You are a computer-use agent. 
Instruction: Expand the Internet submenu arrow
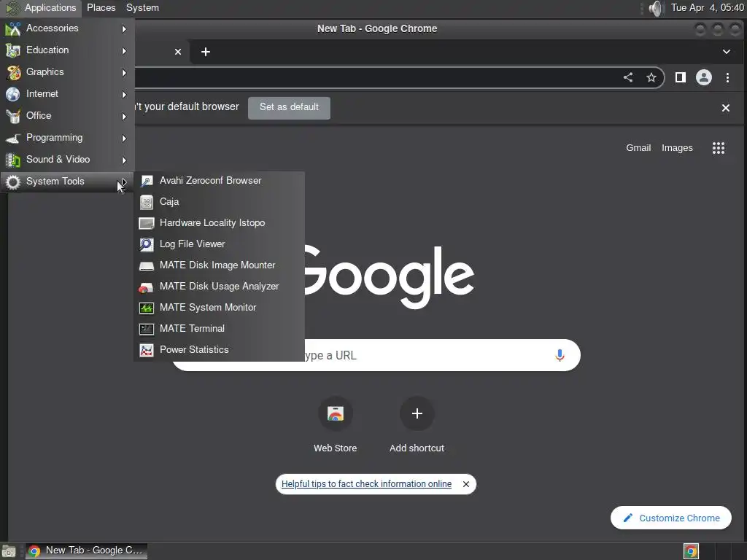(124, 95)
